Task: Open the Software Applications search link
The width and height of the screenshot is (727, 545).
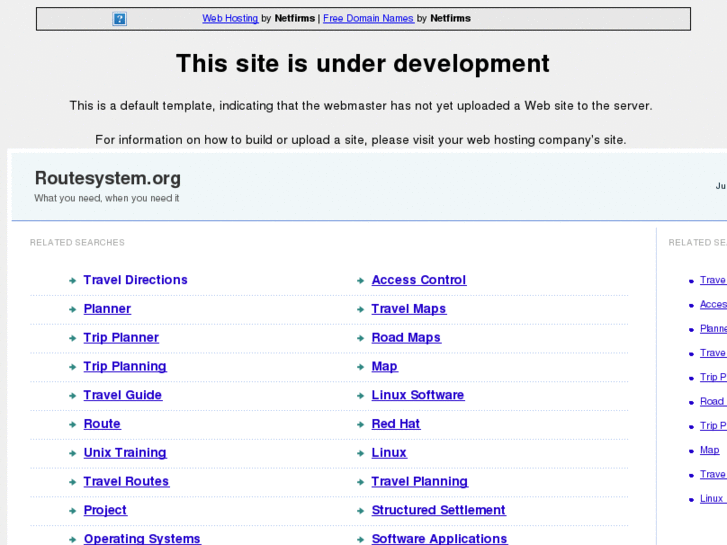Action: click(x=439, y=539)
